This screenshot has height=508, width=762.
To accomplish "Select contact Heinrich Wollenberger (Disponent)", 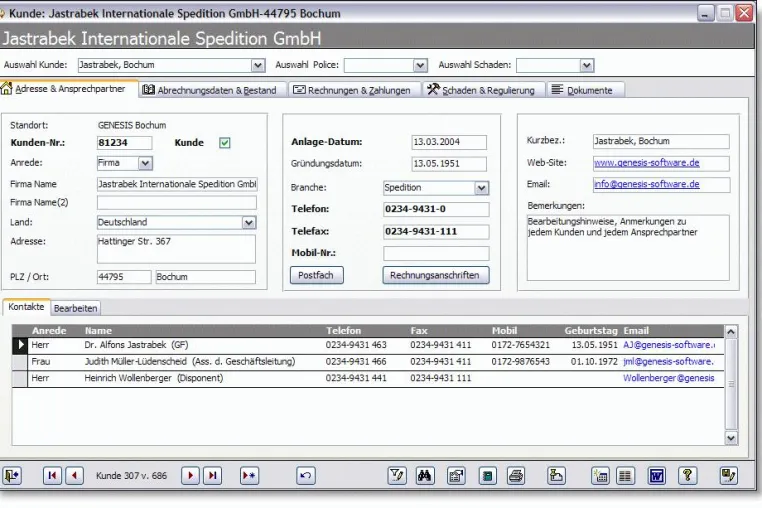I will point(154,378).
